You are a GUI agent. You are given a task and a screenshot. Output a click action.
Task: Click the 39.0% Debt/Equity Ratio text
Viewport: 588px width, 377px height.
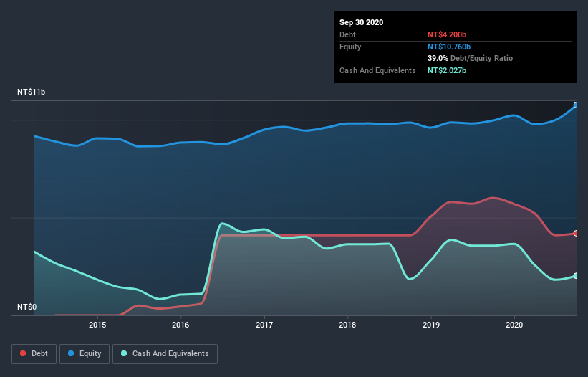pos(470,58)
